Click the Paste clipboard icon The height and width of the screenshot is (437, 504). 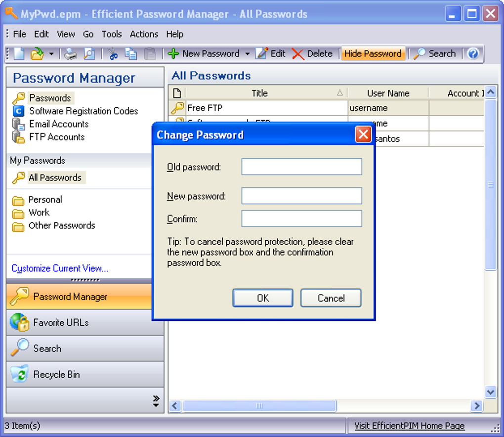[x=149, y=54]
